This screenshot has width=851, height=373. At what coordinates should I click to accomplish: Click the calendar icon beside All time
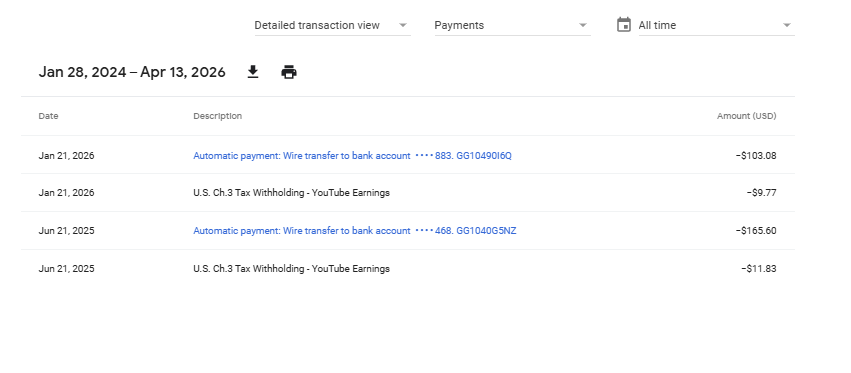pos(624,25)
